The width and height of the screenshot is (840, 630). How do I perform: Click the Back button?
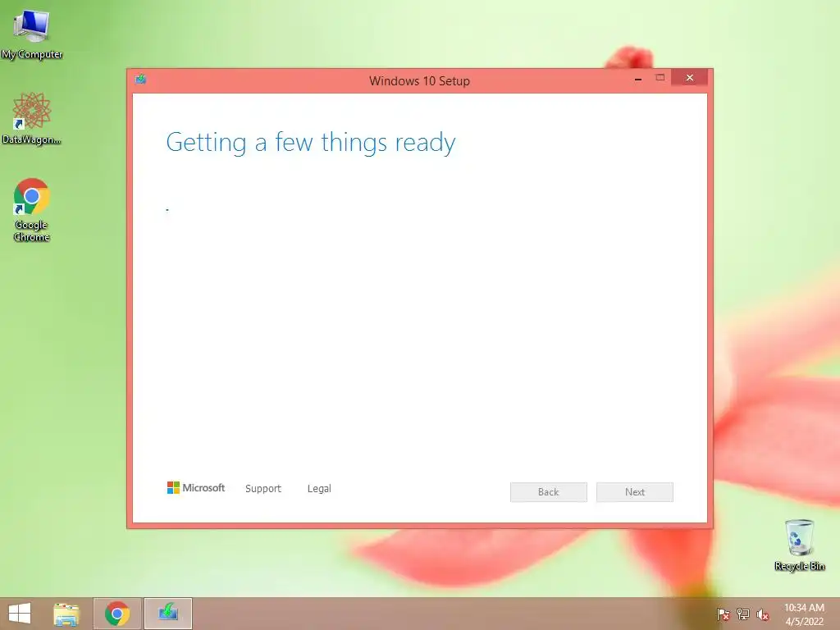549,492
